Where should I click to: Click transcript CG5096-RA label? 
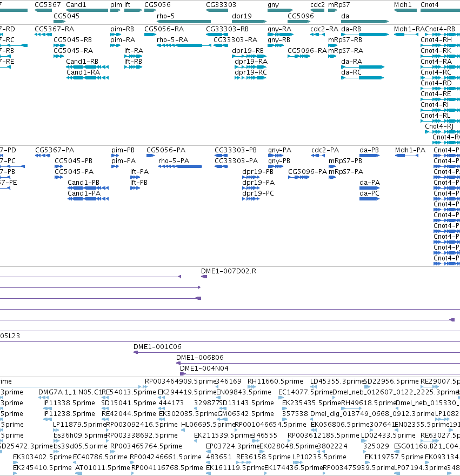click(x=307, y=50)
